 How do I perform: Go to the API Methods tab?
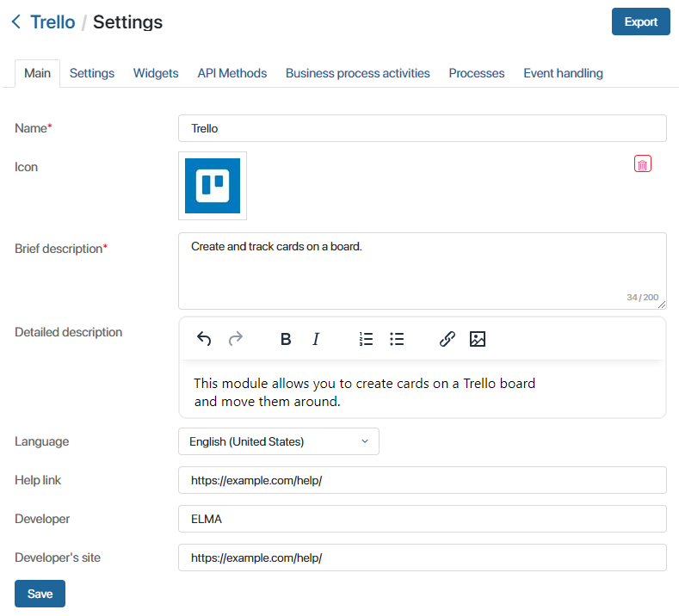232,73
